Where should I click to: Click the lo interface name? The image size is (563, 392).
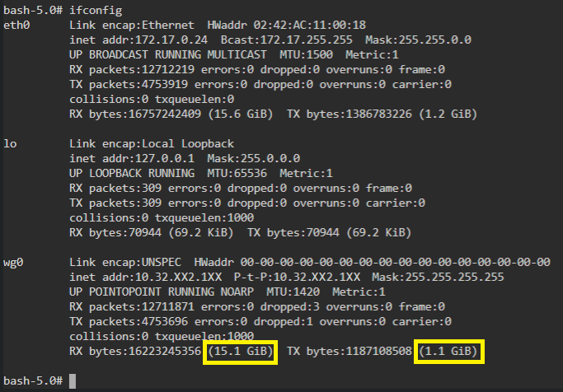click(10, 144)
